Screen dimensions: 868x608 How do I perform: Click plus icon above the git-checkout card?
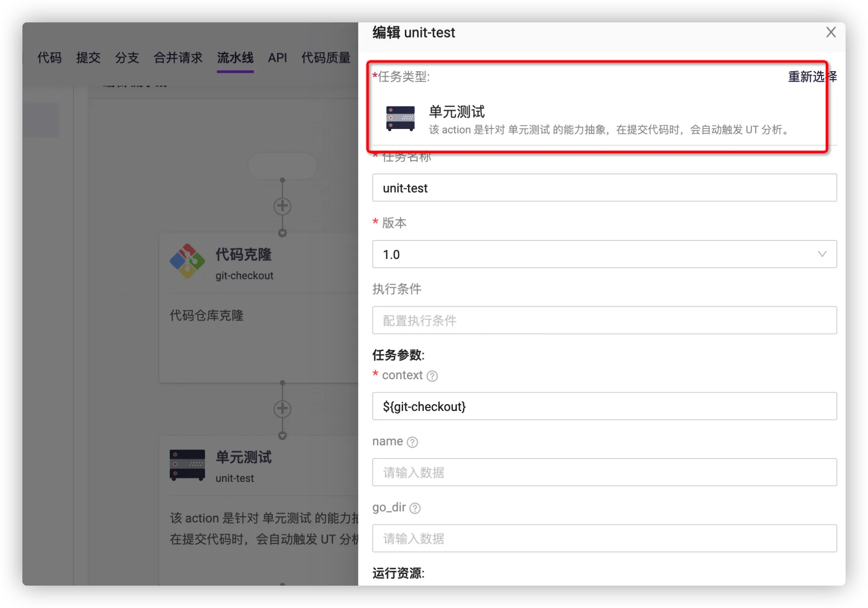tap(282, 206)
